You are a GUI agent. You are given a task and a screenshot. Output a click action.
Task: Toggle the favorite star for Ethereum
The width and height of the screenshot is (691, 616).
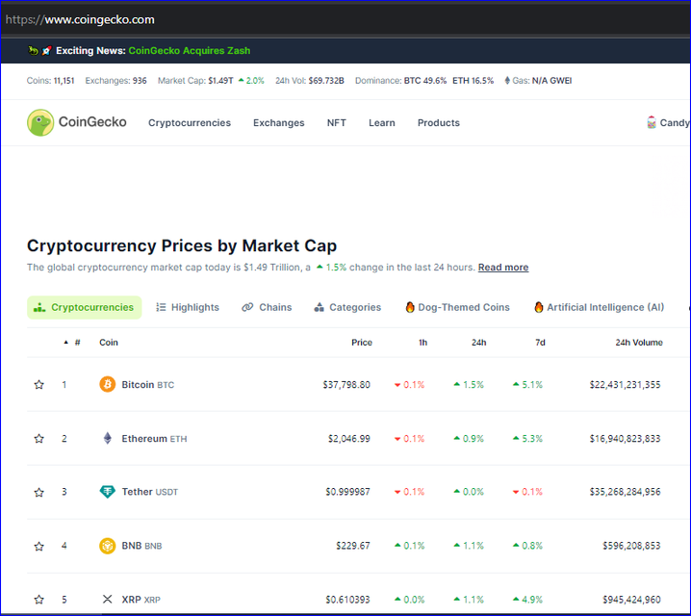point(38,439)
